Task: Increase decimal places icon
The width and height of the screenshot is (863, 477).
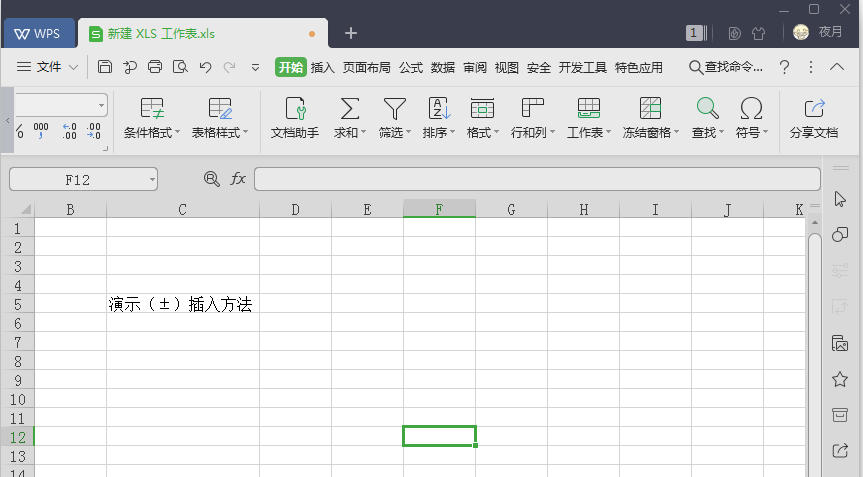Action: (69, 131)
